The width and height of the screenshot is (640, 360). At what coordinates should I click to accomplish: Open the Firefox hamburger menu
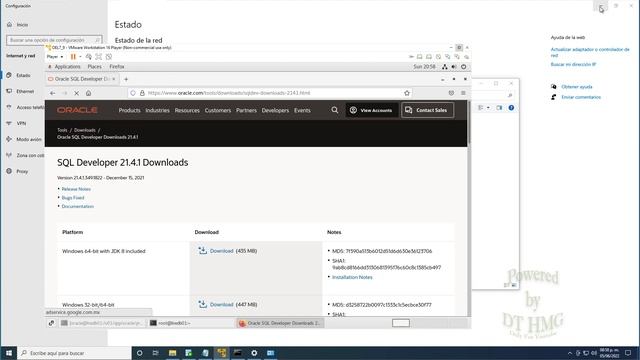coord(463,93)
